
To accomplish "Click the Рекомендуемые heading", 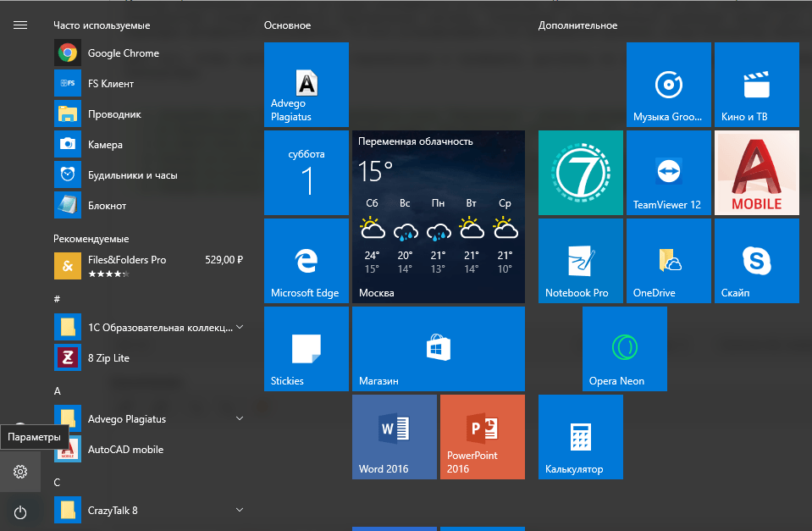I will tap(91, 239).
